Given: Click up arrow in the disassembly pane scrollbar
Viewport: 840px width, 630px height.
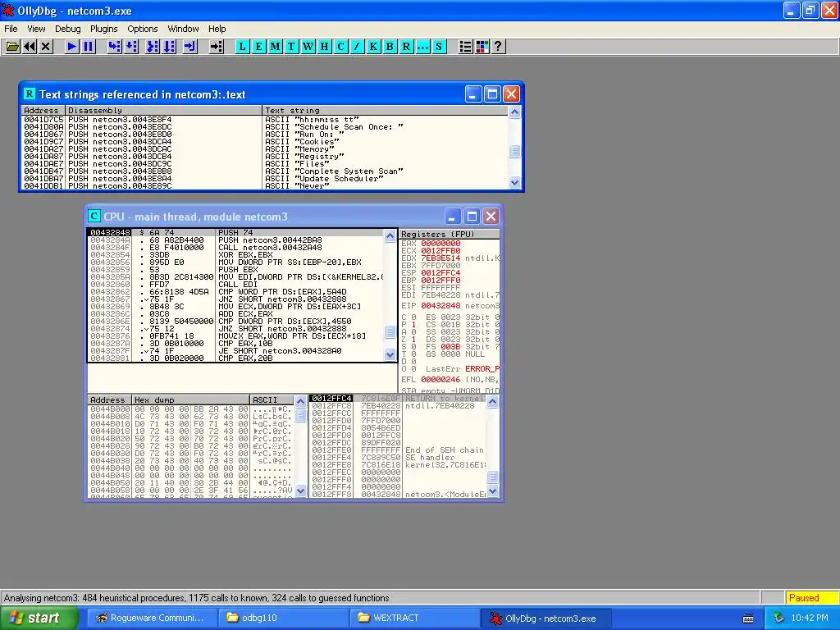Looking at the screenshot, I should point(390,235).
